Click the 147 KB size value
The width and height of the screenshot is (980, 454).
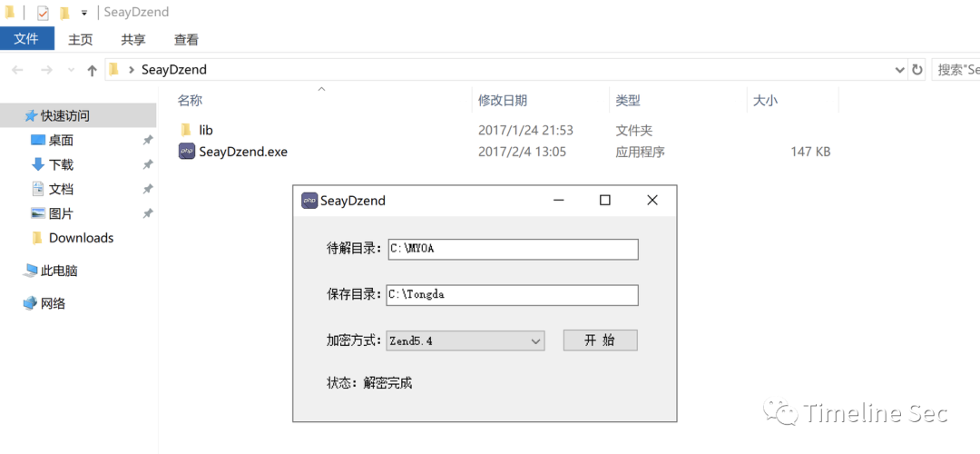coord(809,152)
